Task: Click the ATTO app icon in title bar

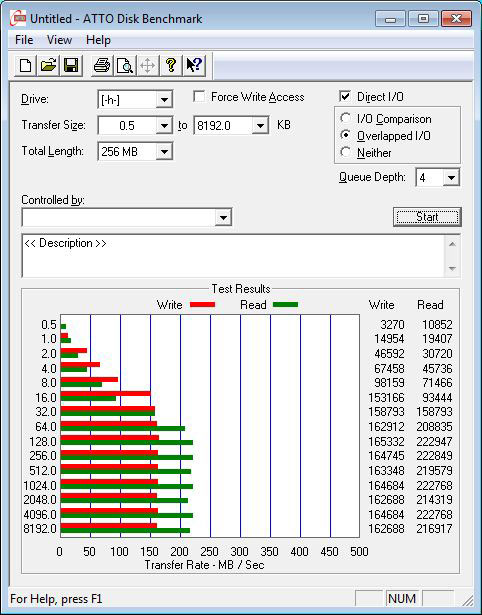Action: click(x=18, y=18)
